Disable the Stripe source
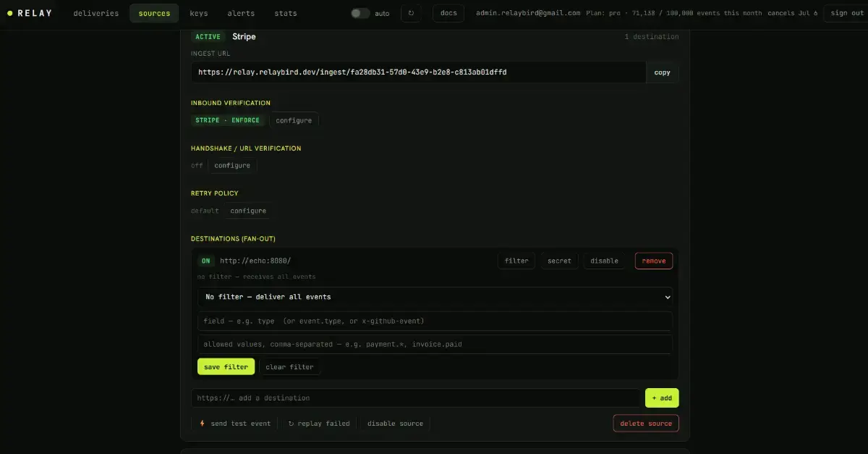Screen dimensions: 868x454 click(395, 424)
